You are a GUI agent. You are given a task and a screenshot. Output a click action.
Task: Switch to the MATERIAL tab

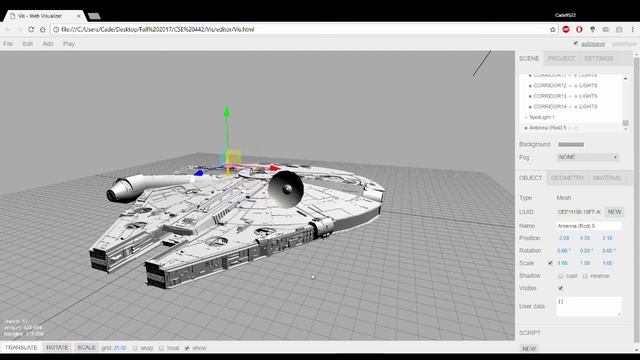607,178
